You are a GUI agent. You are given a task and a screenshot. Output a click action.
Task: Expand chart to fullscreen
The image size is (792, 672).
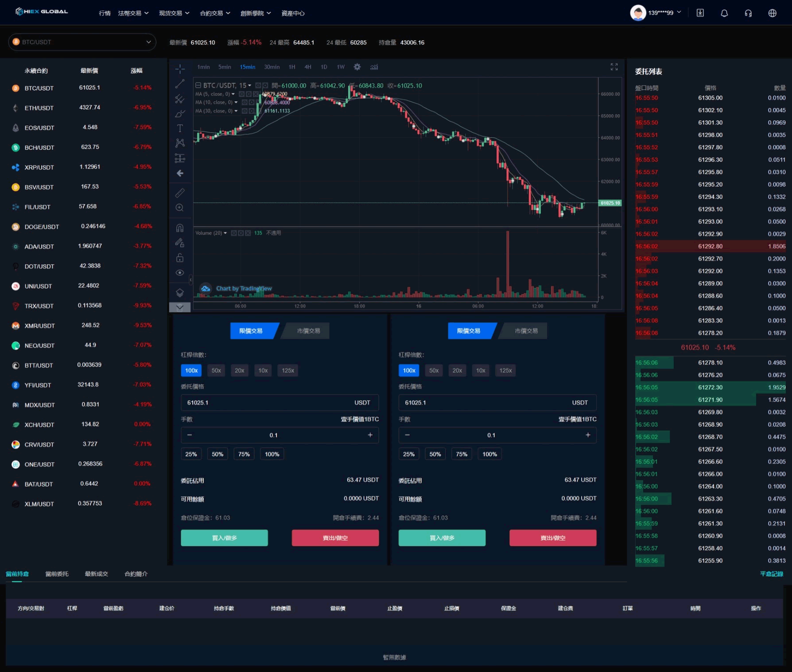614,67
